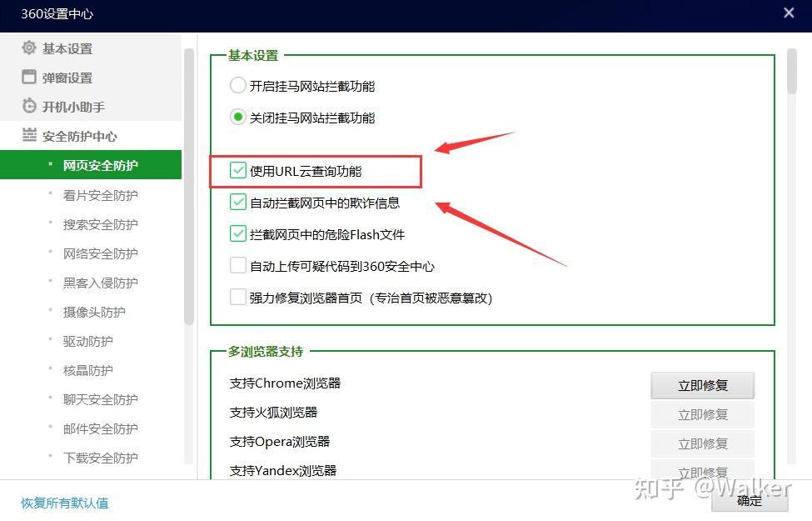Screen dimensions: 812x521
Task: Uncheck 使用URL云查询功能 checkbox
Action: (x=237, y=171)
